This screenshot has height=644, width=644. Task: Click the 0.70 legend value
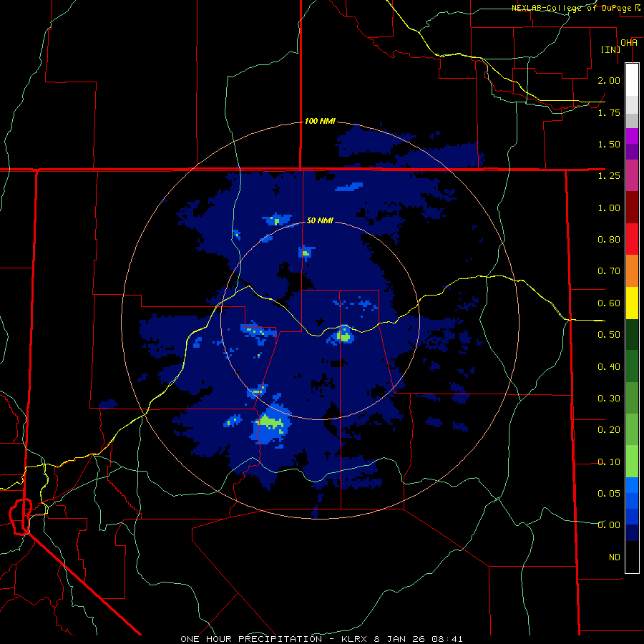609,271
